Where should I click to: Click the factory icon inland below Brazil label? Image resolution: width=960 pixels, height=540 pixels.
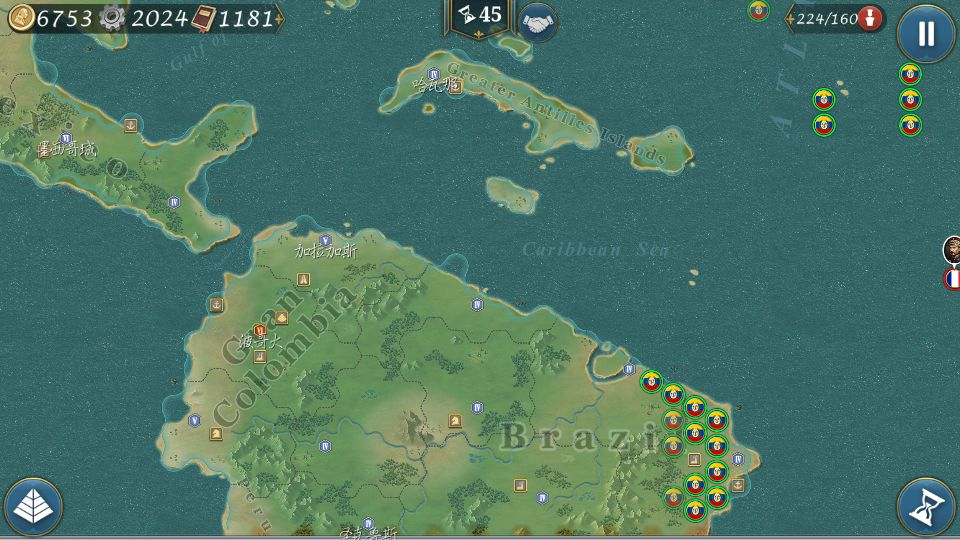(520, 486)
